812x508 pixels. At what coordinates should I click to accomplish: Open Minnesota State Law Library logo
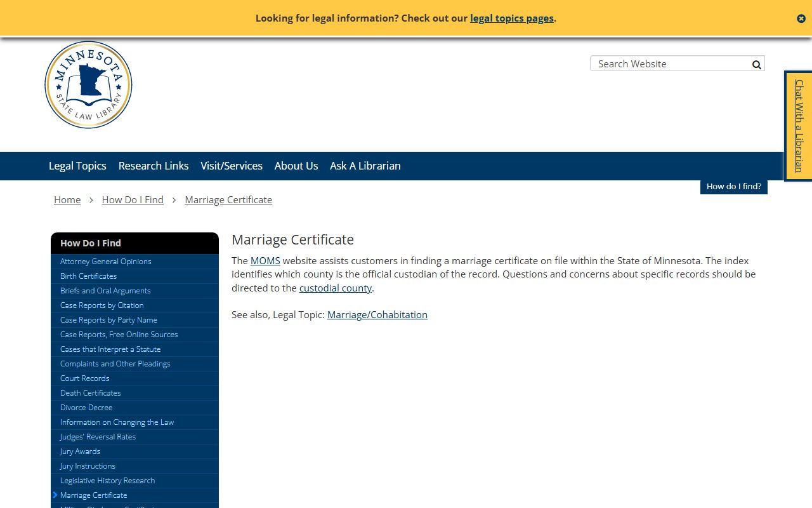(x=88, y=84)
